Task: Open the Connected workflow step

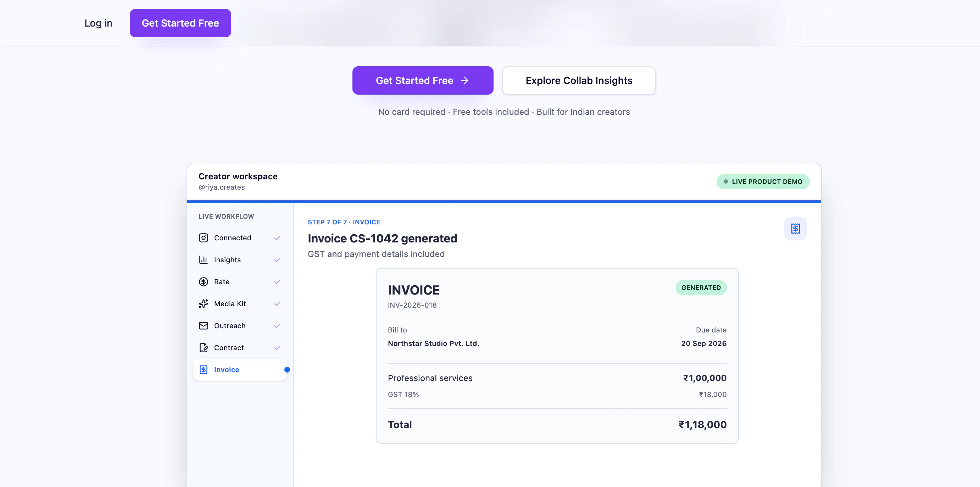Action: click(x=240, y=237)
